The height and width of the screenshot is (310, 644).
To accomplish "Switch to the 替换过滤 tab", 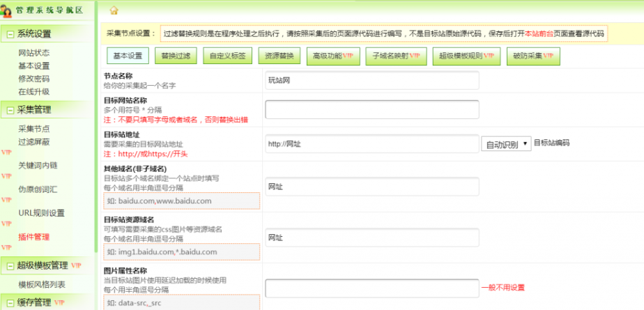I will [x=174, y=55].
